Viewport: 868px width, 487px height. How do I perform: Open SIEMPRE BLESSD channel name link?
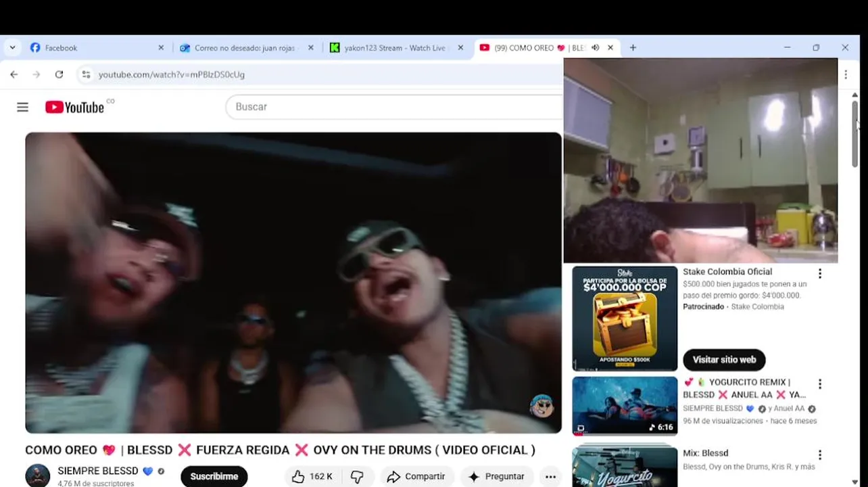pyautogui.click(x=97, y=471)
